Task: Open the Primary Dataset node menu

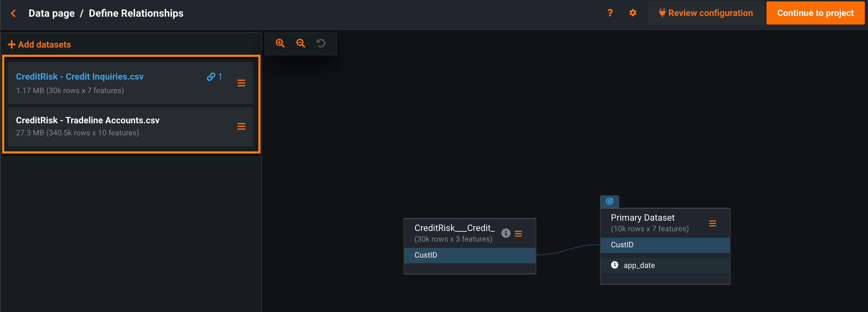Action: pyautogui.click(x=712, y=224)
